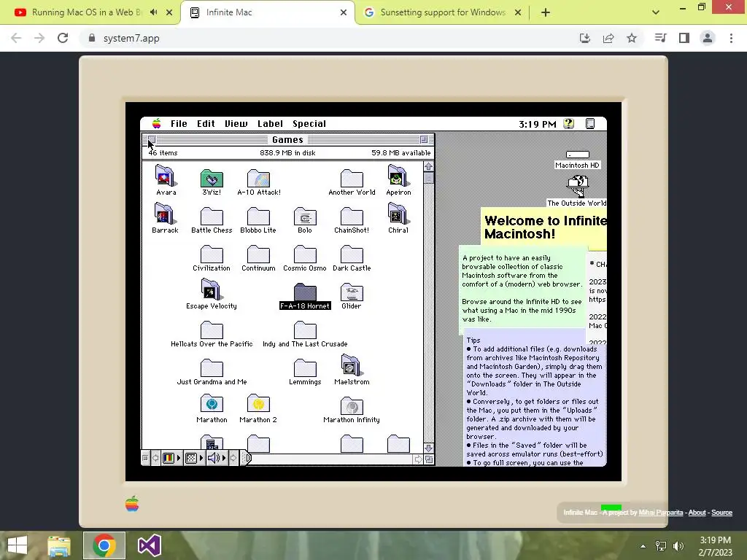This screenshot has height=560, width=747.
Task: Open a new browser tab
Action: point(546,12)
